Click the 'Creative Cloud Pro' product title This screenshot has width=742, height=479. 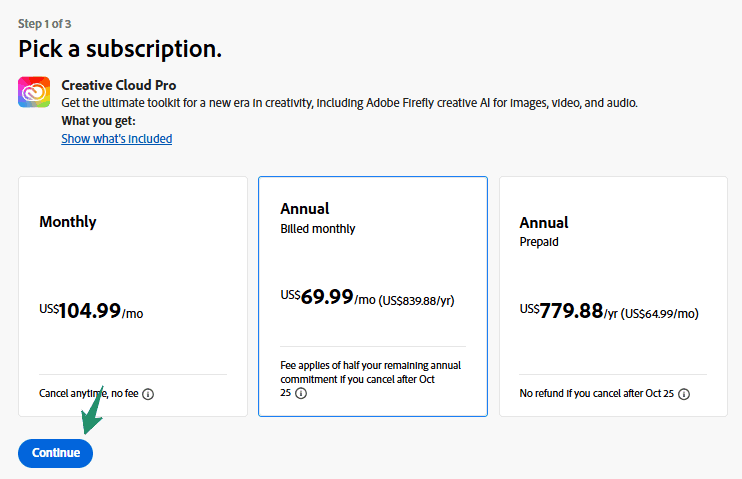(x=119, y=85)
